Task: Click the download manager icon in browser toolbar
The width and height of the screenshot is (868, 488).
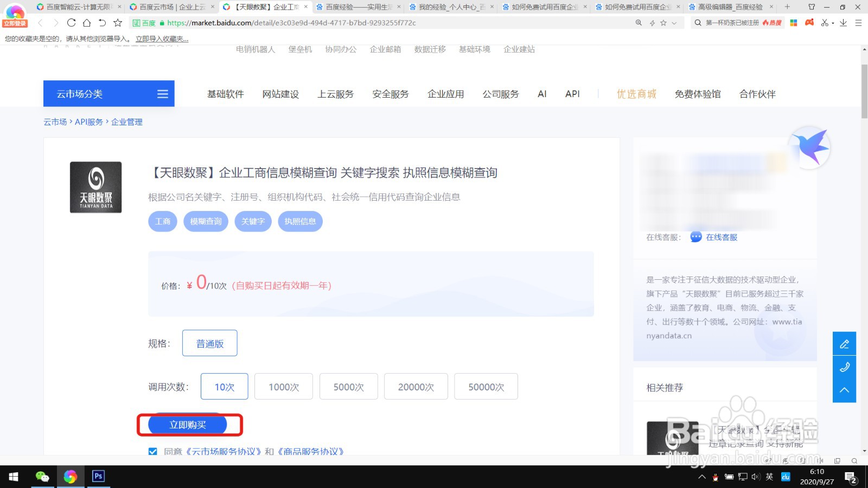Action: 842,23
